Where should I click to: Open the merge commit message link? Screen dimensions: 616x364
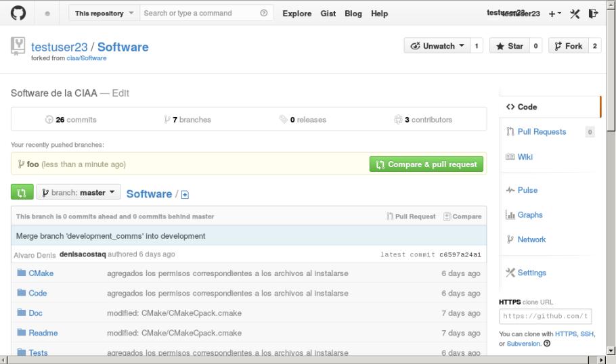pyautogui.click(x=111, y=235)
